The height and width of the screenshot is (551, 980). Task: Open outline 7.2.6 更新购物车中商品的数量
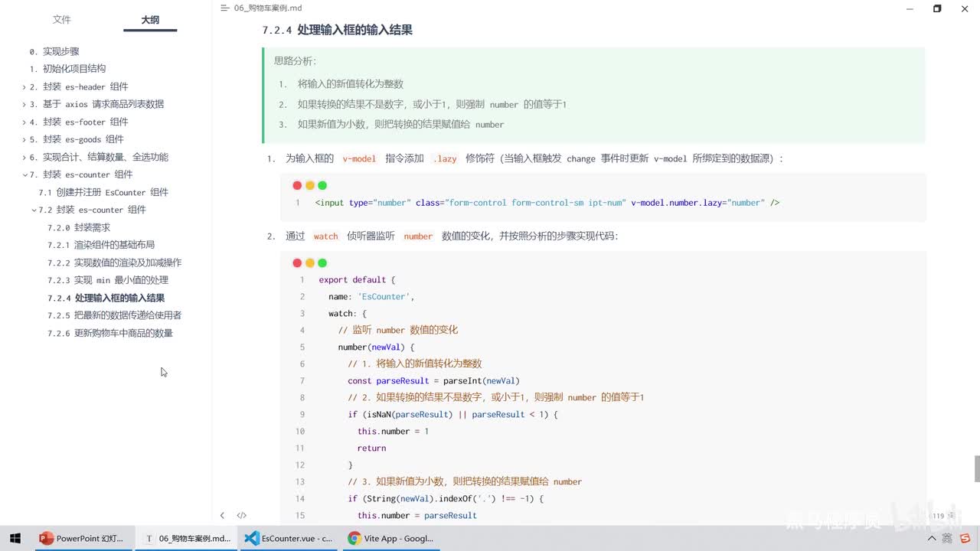110,333
